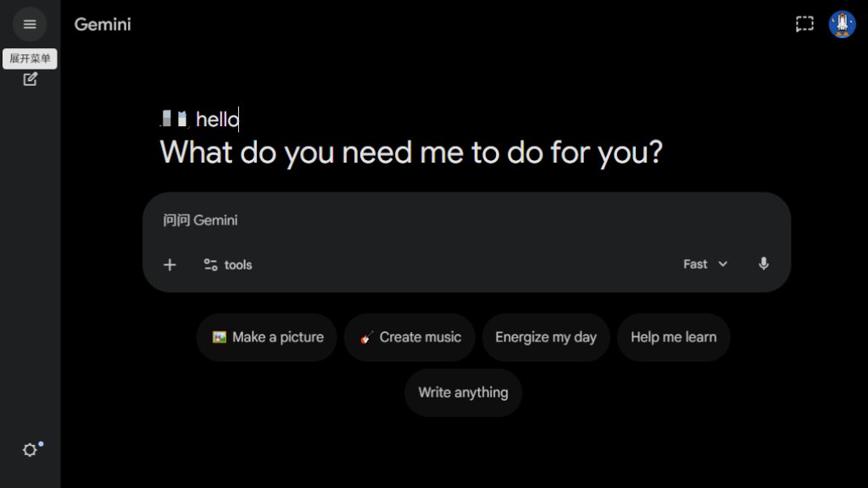868x488 pixels.
Task: Click the Gemini sparkle beside hello
Action: click(174, 119)
